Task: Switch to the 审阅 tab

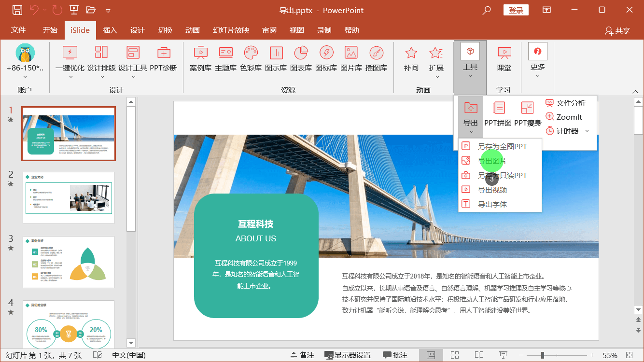Action: (x=269, y=30)
